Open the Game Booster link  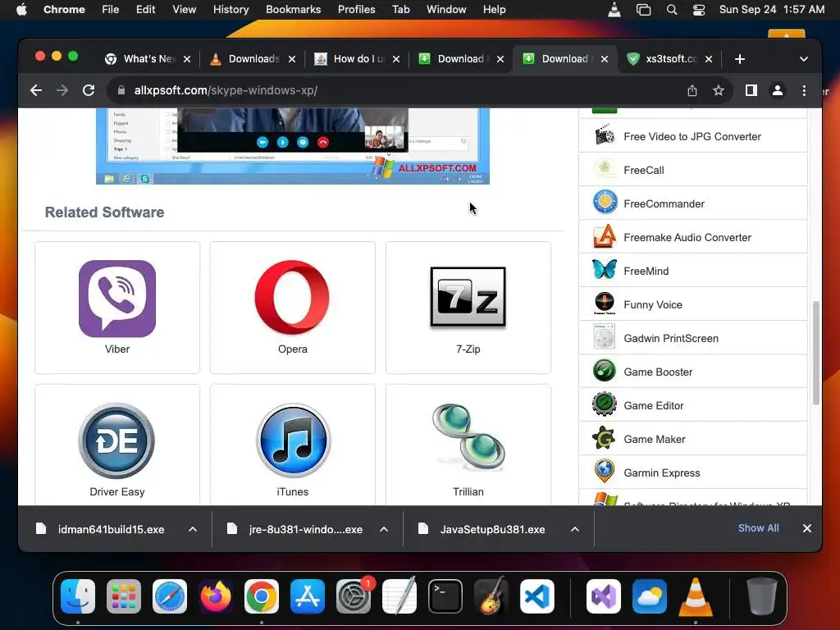point(658,372)
